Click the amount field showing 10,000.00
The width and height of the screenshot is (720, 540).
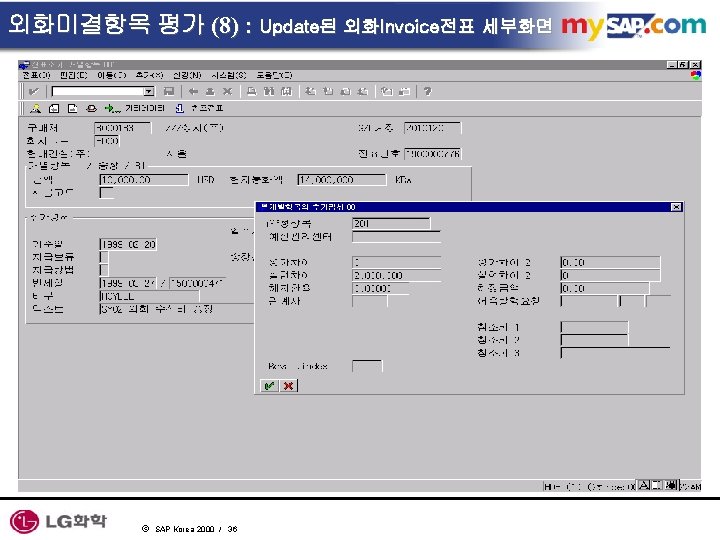click(x=144, y=180)
